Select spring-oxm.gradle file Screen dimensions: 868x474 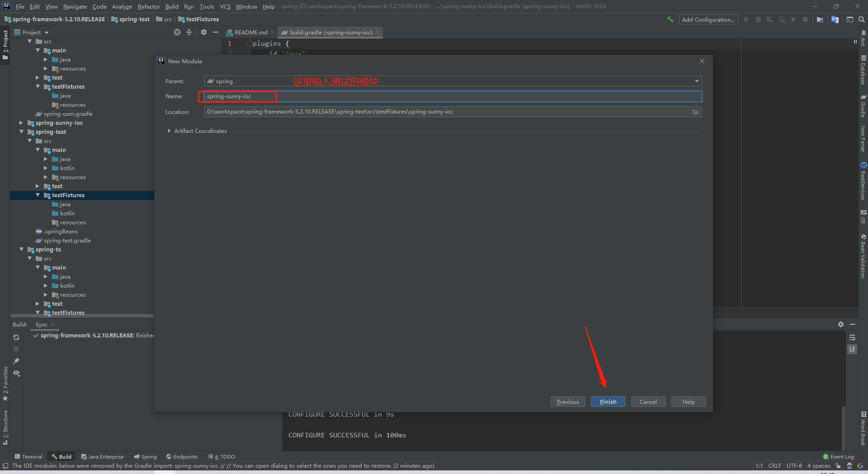(x=68, y=114)
